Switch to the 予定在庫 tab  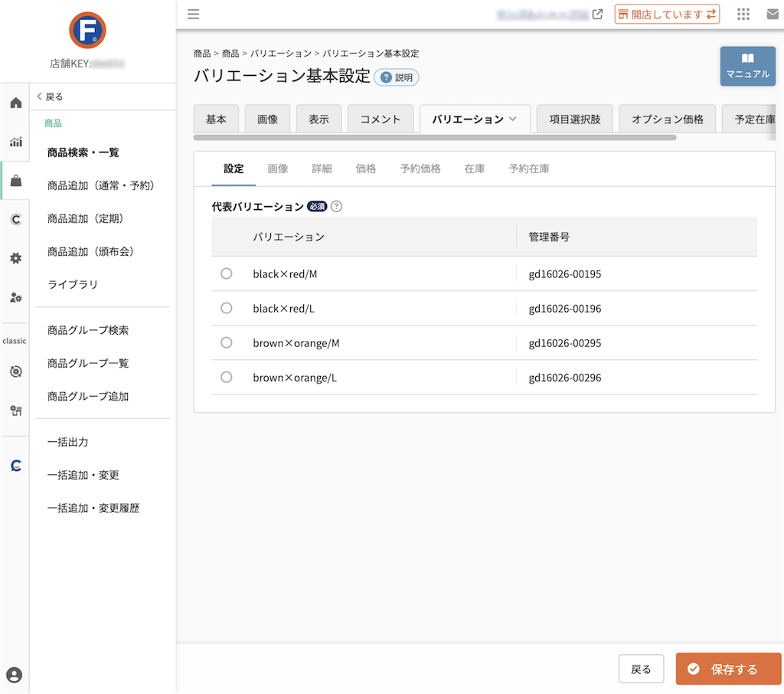click(x=749, y=119)
